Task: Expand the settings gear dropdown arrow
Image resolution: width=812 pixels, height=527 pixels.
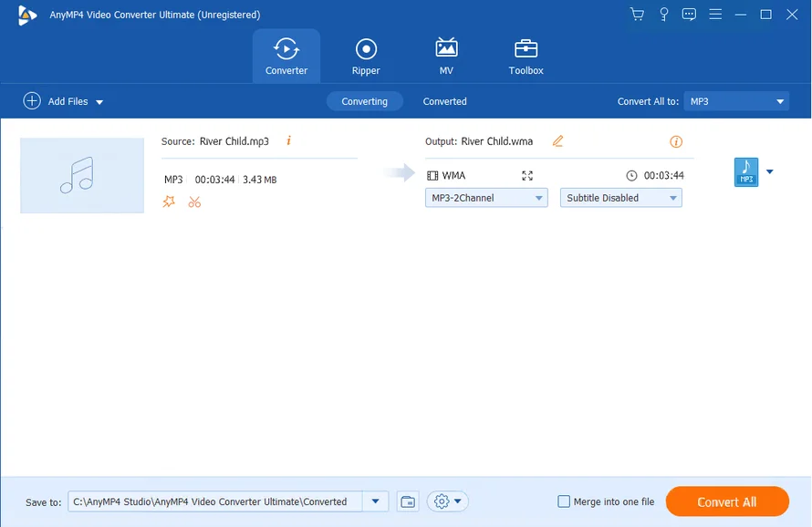Action: (x=458, y=501)
